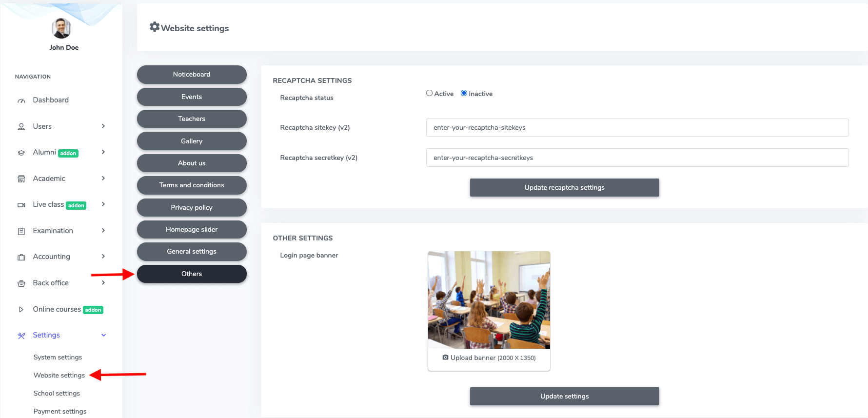Select the Inactive recaptcha radio button

[464, 93]
